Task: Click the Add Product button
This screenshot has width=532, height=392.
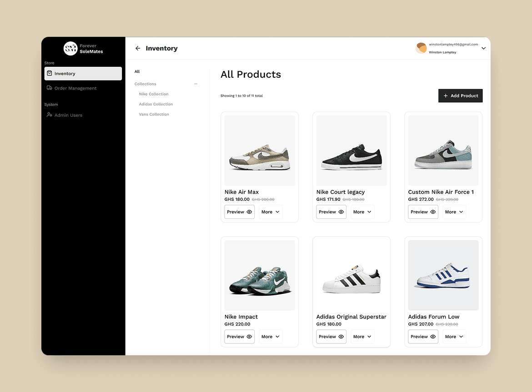Action: (x=461, y=95)
